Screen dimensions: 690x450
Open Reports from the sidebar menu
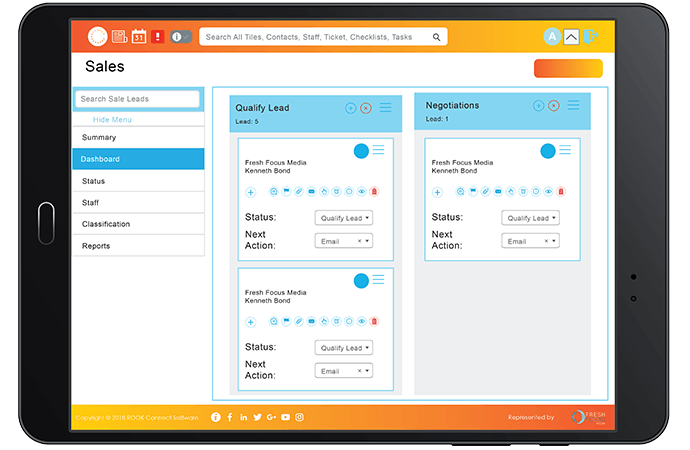[x=138, y=246]
